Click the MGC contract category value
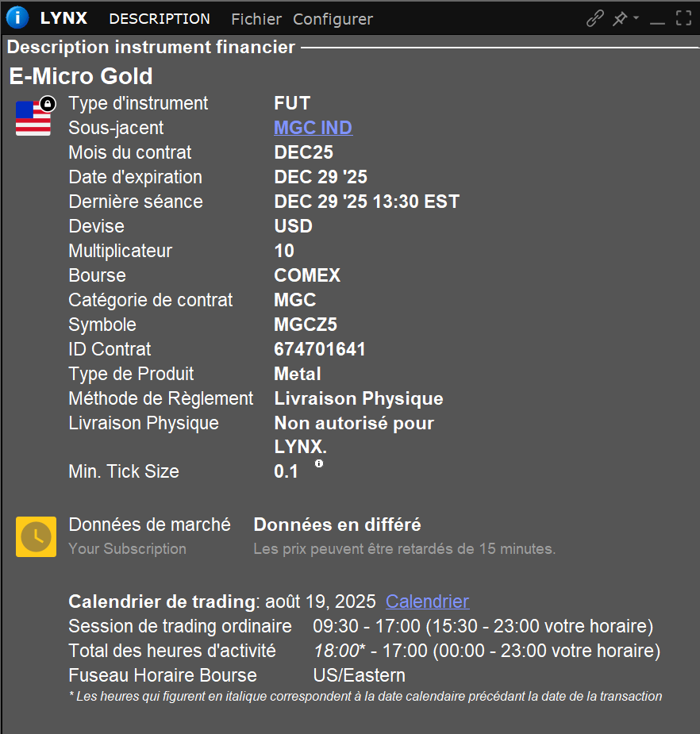Viewport: 700px width, 734px height. [x=295, y=300]
